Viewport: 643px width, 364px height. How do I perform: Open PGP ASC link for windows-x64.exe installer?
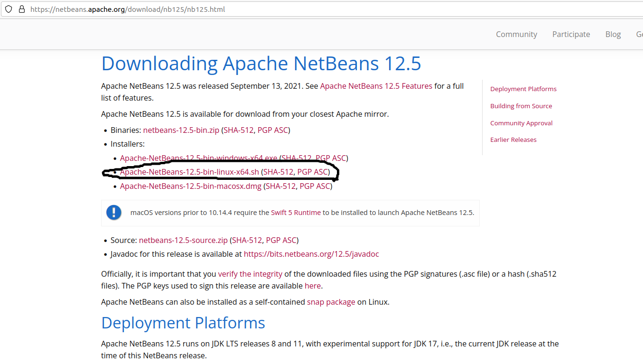pyautogui.click(x=331, y=158)
